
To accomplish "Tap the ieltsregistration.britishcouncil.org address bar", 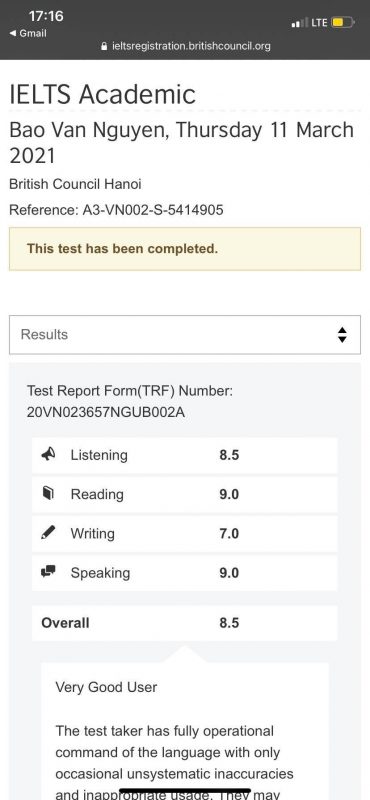I will pyautogui.click(x=185, y=46).
